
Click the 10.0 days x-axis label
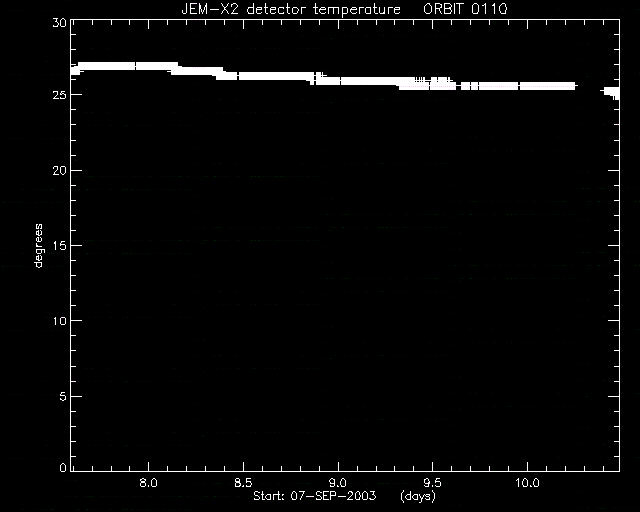coord(527,483)
